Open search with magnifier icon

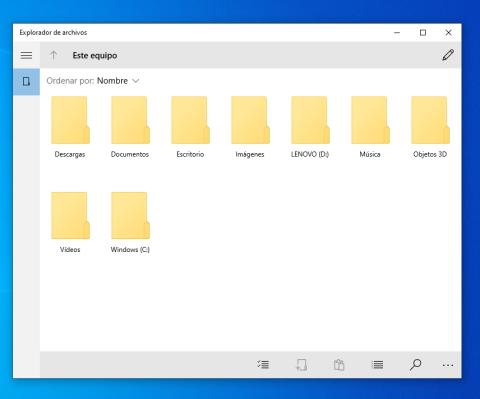(415, 365)
